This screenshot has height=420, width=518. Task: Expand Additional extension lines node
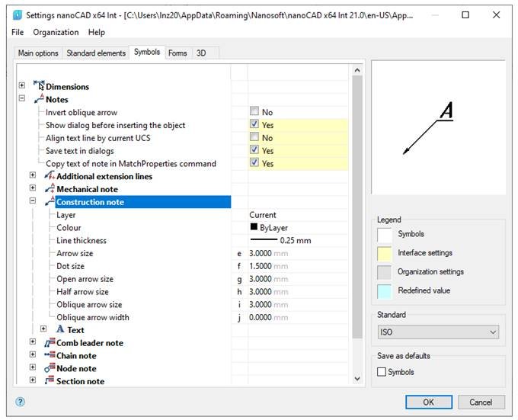click(x=32, y=175)
